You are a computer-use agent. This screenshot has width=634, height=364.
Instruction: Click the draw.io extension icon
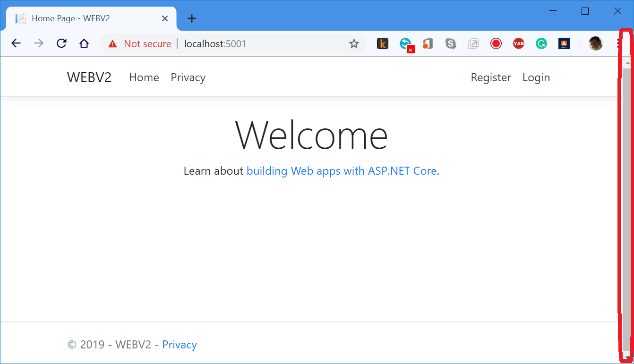click(x=564, y=44)
